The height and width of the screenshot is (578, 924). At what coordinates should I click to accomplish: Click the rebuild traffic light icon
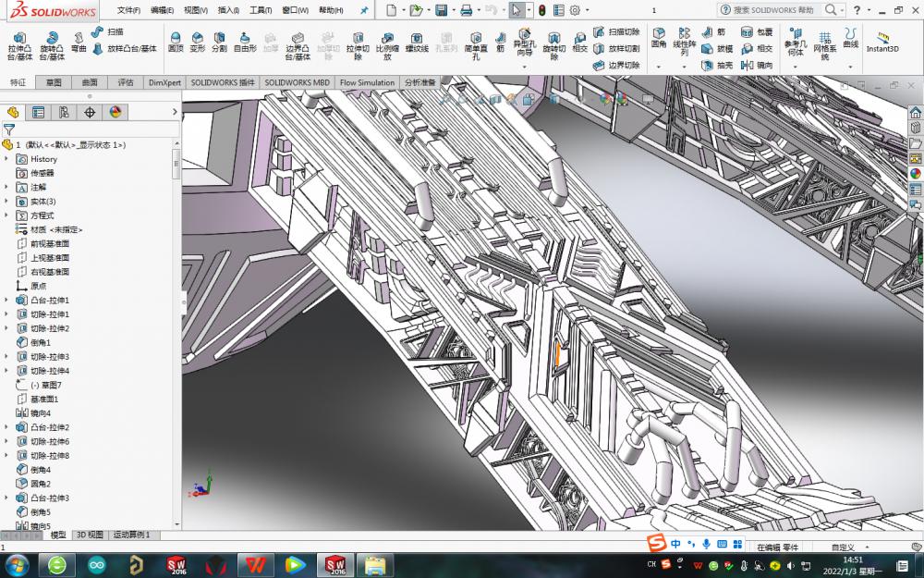[541, 10]
